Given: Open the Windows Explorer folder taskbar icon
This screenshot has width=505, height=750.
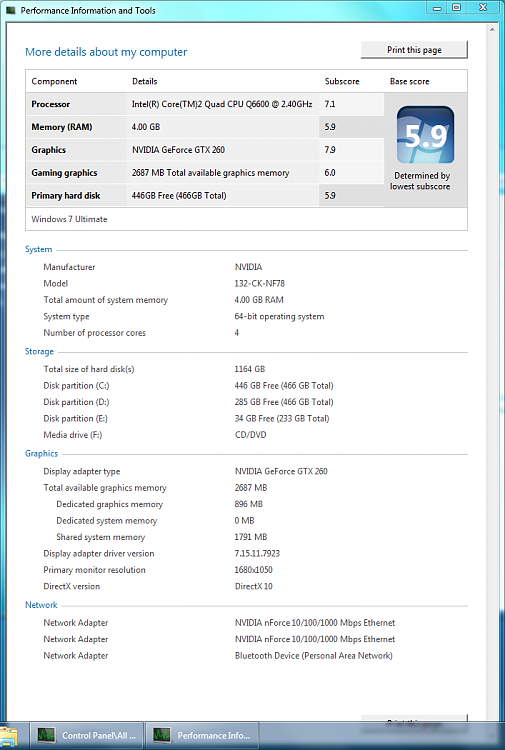Looking at the screenshot, I should coord(10,737).
